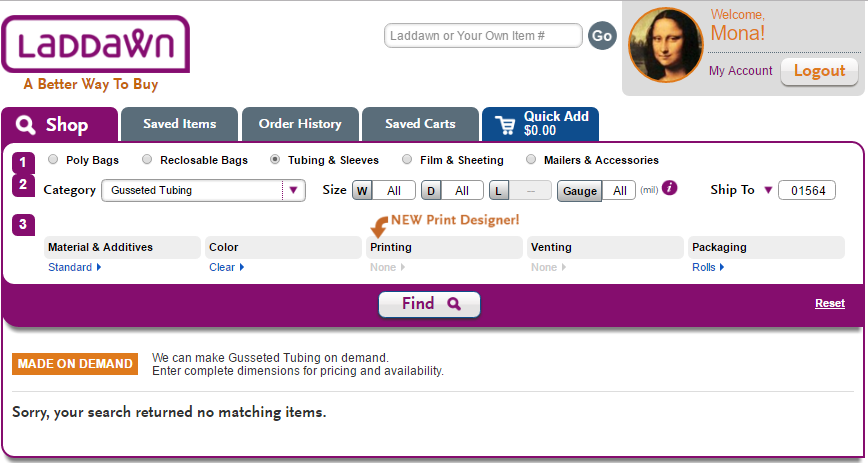The image size is (868, 463).
Task: Switch to the Saved Carts tab
Action: [x=420, y=124]
